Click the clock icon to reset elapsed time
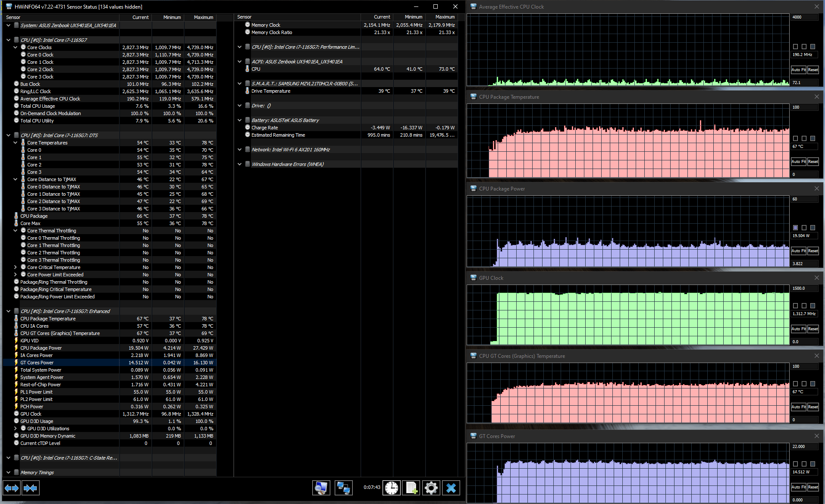825x504 pixels. [392, 488]
